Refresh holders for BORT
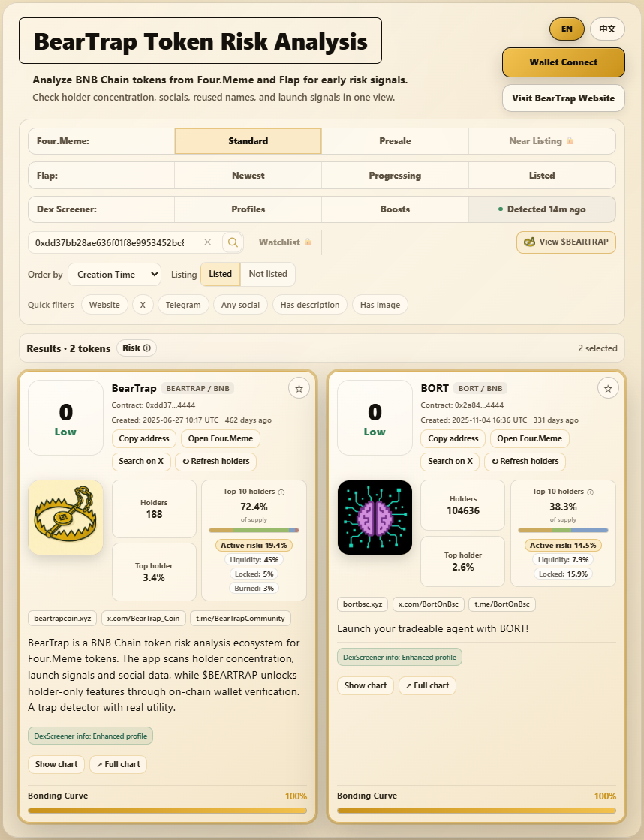 pyautogui.click(x=525, y=461)
